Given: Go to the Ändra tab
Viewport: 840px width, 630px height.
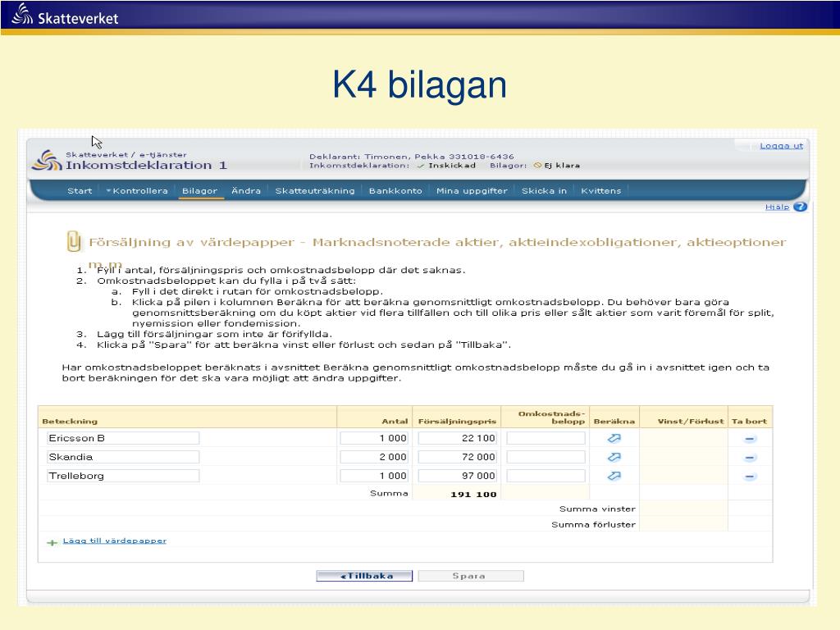Looking at the screenshot, I should (246, 190).
